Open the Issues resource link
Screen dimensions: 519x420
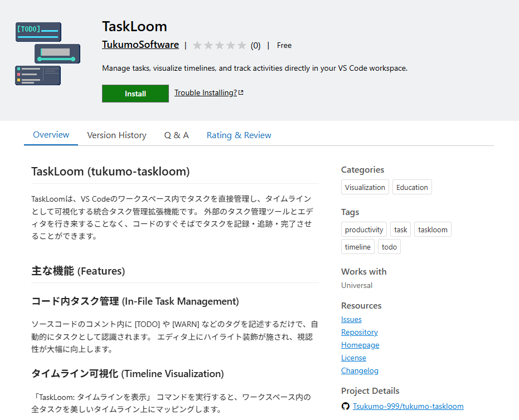coord(351,320)
